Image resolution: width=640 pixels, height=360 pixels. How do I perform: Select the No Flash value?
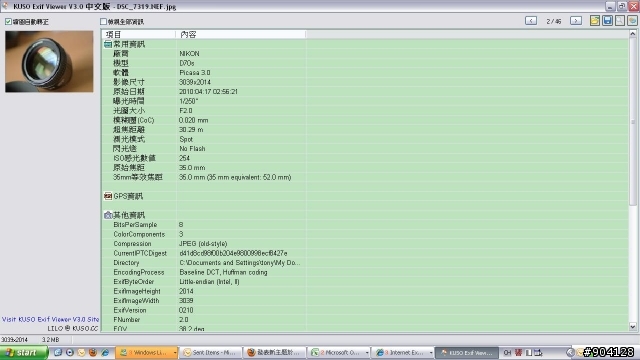[x=192, y=149]
